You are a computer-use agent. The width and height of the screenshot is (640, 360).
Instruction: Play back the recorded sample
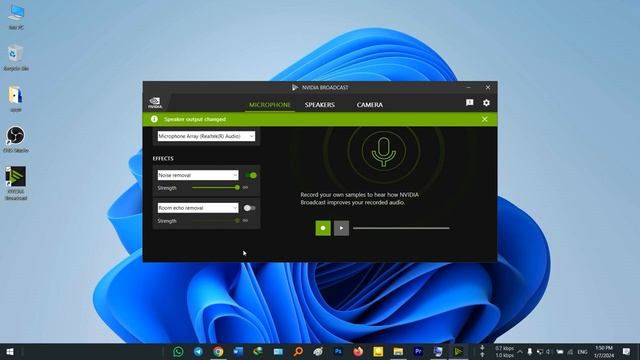(x=341, y=228)
